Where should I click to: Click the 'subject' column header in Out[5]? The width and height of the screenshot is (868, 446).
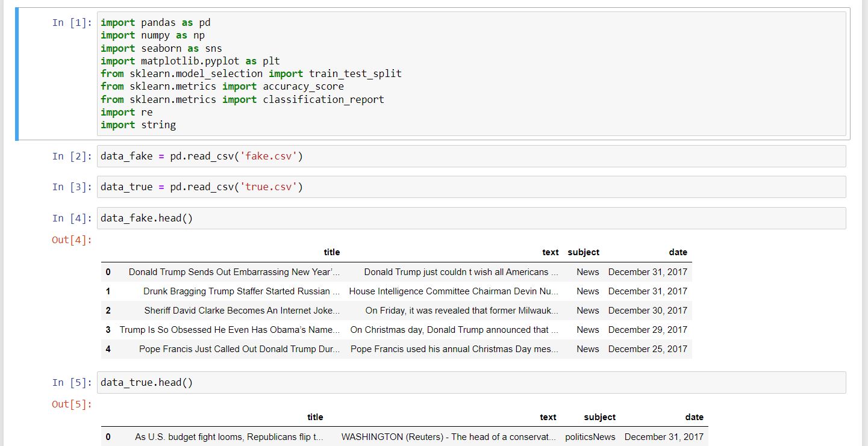600,417
